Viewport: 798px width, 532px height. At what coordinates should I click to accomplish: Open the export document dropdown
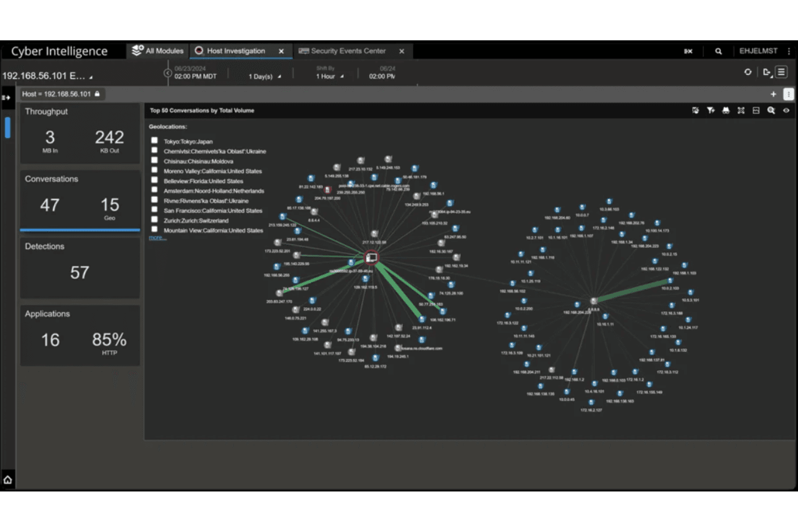(767, 72)
